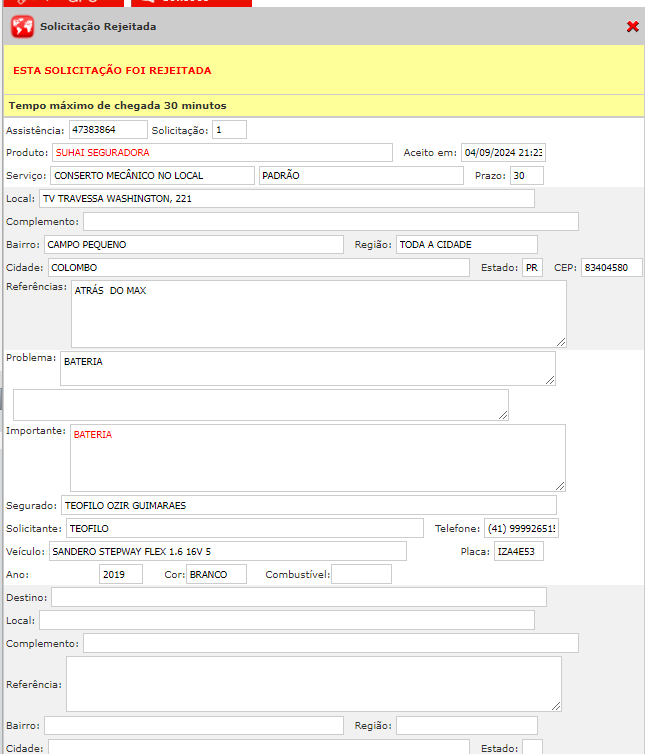
Task: Click the red globe icon in dialog title
Action: click(23, 26)
